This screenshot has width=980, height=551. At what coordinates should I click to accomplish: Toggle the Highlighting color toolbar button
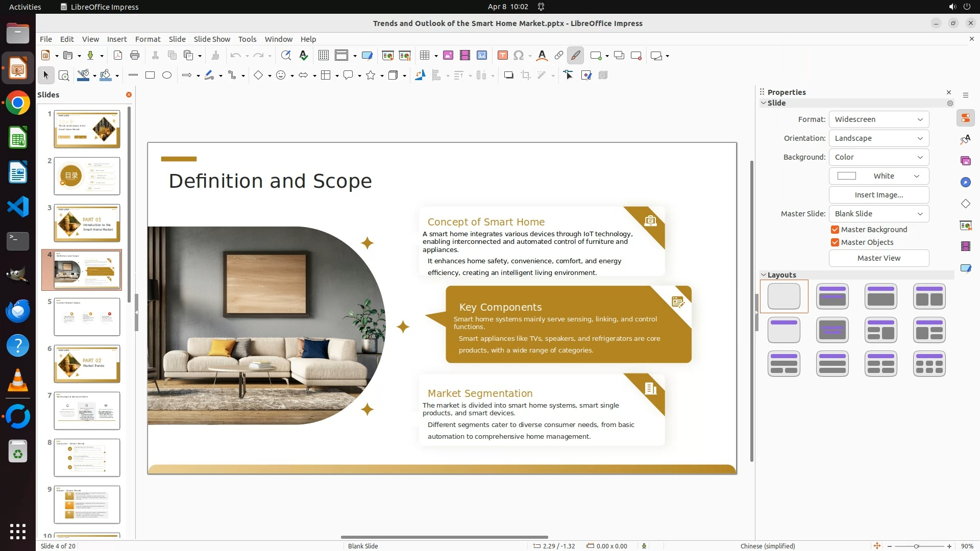576,56
